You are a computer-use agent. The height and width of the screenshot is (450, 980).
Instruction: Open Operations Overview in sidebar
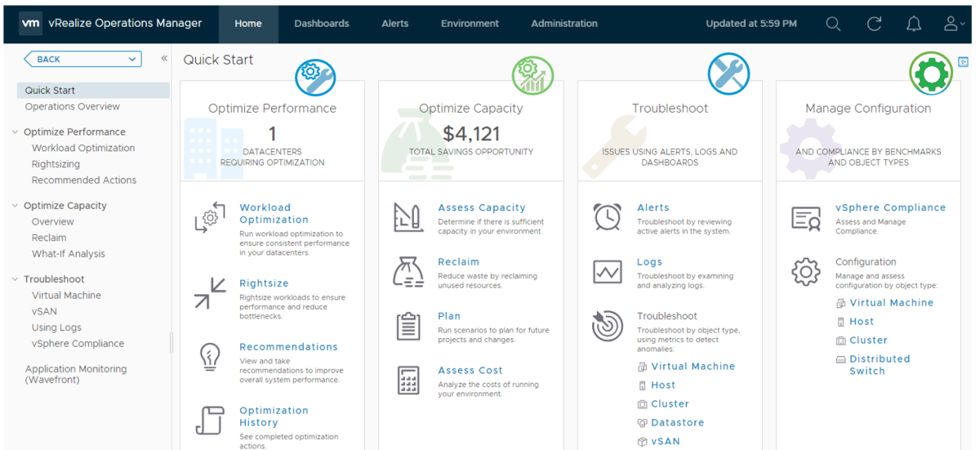click(x=73, y=106)
